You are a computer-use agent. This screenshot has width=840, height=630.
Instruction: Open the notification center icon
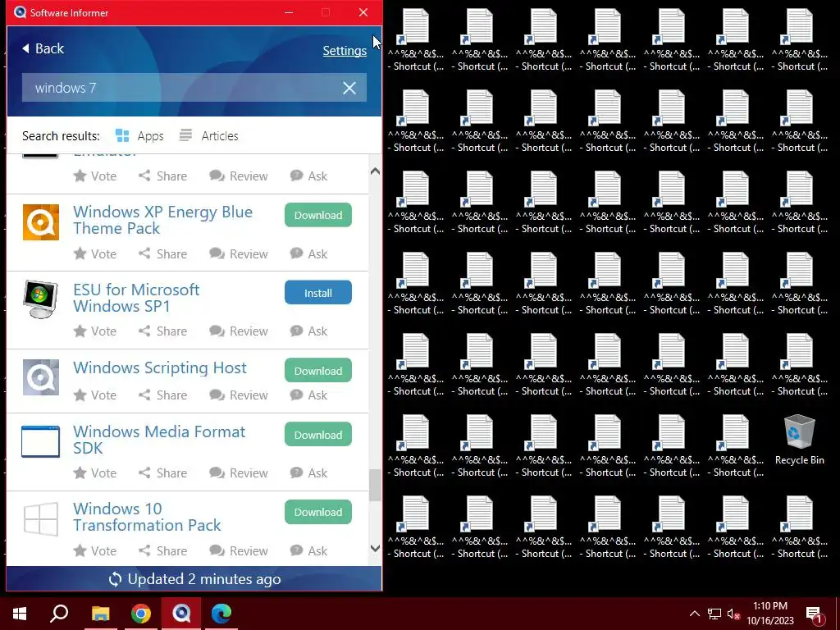(815, 614)
